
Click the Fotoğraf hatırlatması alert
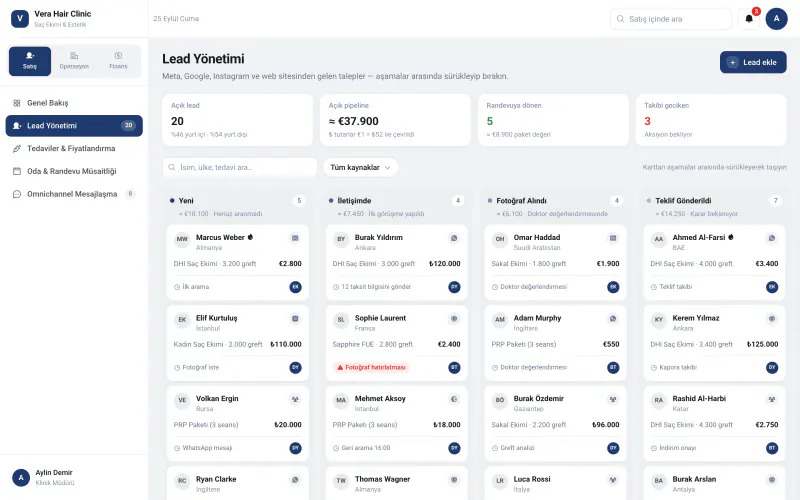(x=371, y=367)
